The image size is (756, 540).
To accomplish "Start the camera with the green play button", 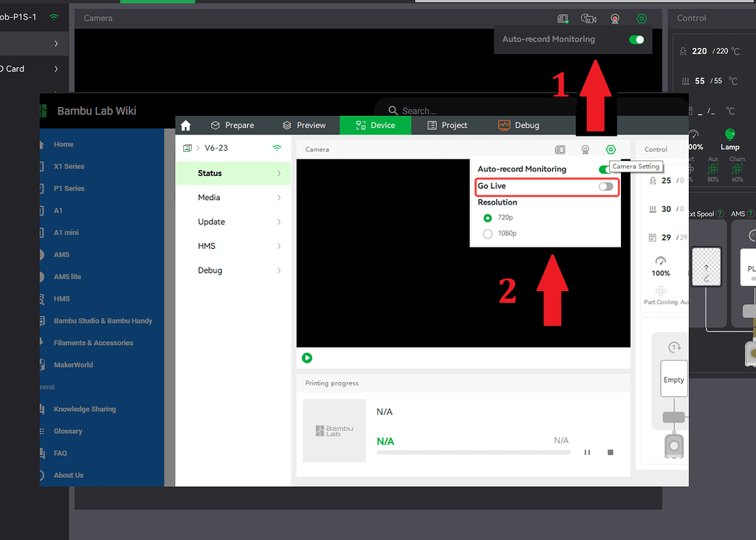I will [307, 358].
